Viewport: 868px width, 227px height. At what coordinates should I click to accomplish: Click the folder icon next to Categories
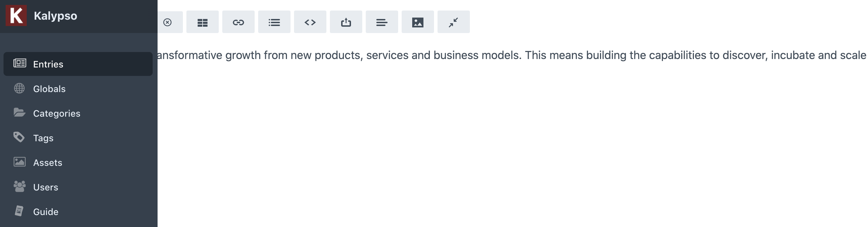[19, 113]
